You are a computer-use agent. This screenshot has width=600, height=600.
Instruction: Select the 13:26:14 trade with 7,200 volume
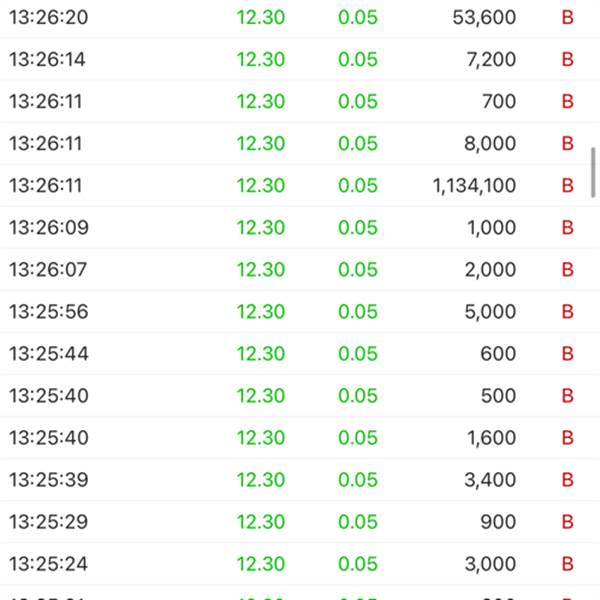click(300, 59)
